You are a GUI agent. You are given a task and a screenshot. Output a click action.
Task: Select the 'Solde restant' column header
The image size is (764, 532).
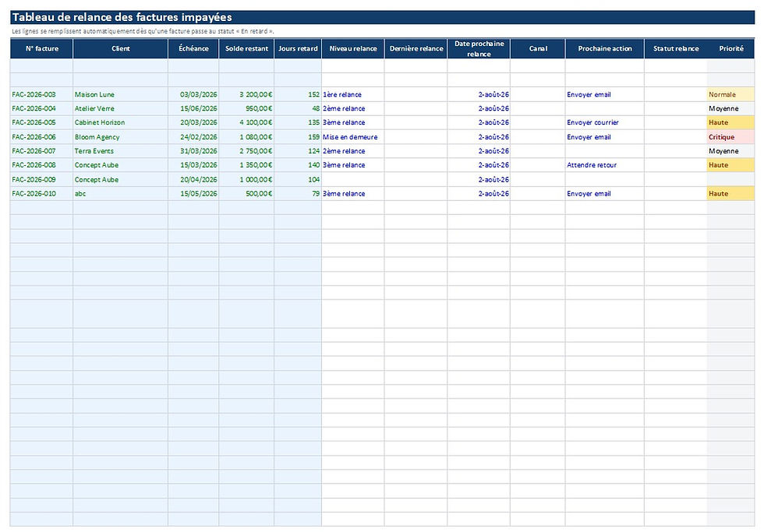pyautogui.click(x=246, y=48)
